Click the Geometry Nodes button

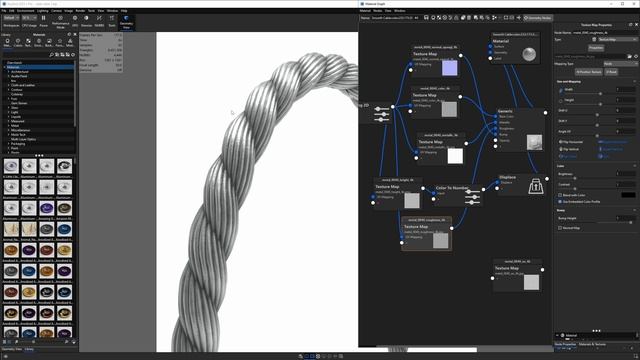[538, 18]
